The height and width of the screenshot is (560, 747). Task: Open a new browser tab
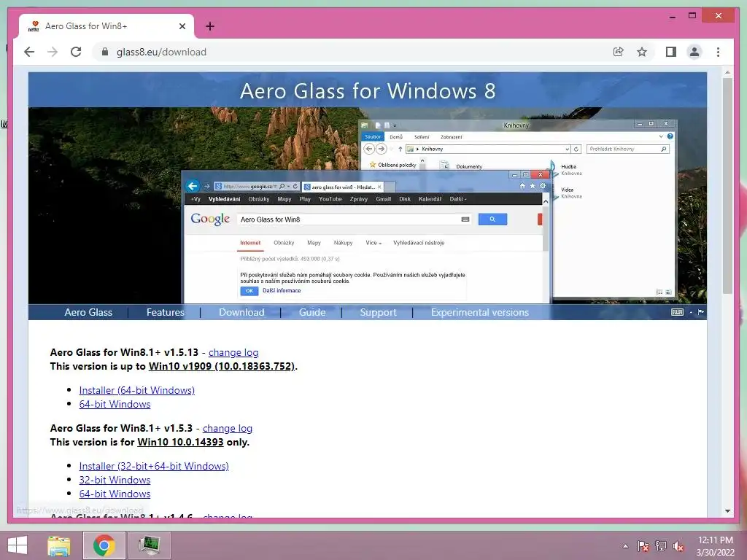click(x=209, y=26)
